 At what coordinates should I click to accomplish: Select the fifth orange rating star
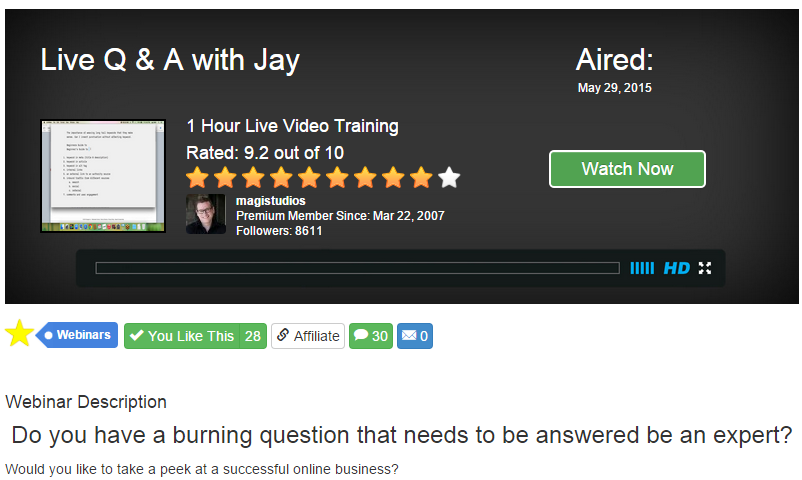[x=309, y=178]
